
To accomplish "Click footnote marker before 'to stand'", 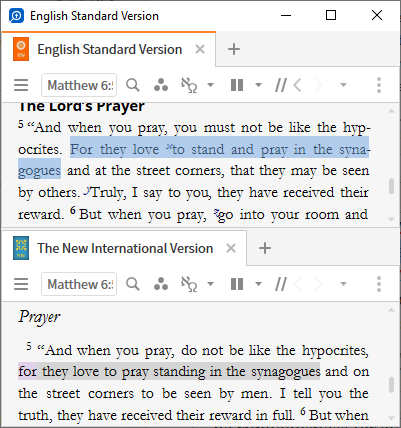I will [x=169, y=146].
